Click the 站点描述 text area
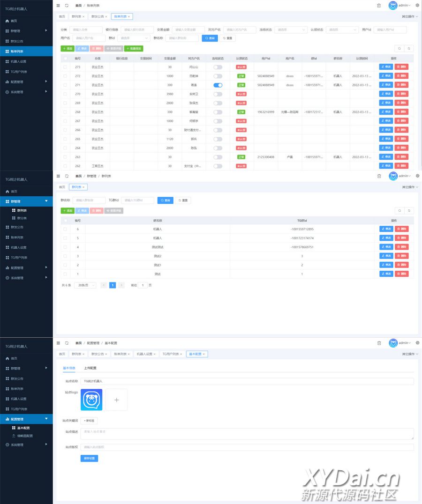 coord(247,434)
